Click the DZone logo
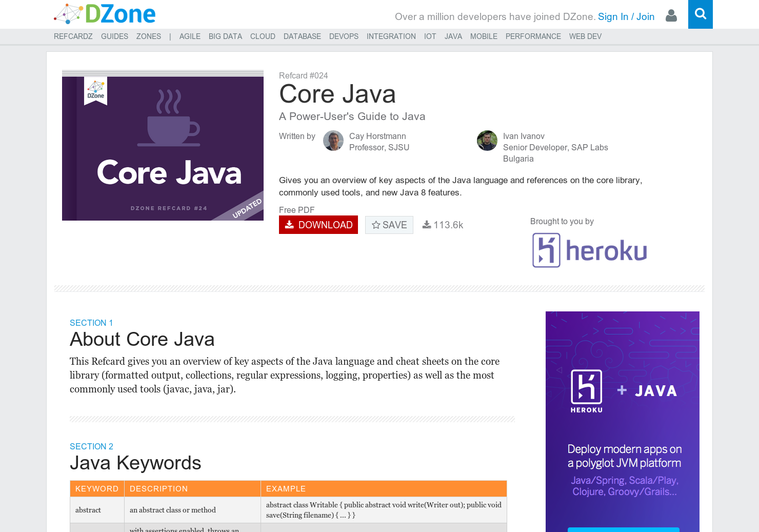Viewport: 759px width, 532px height. click(x=105, y=14)
